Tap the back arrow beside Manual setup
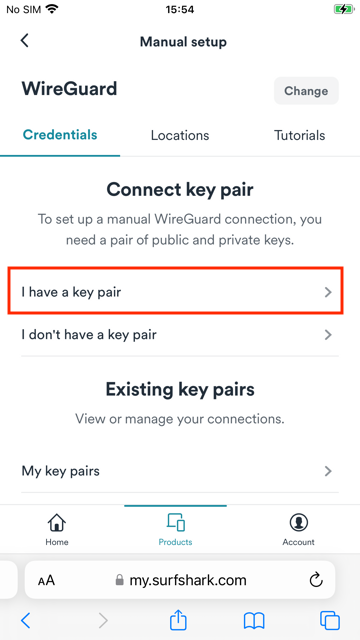 24,41
